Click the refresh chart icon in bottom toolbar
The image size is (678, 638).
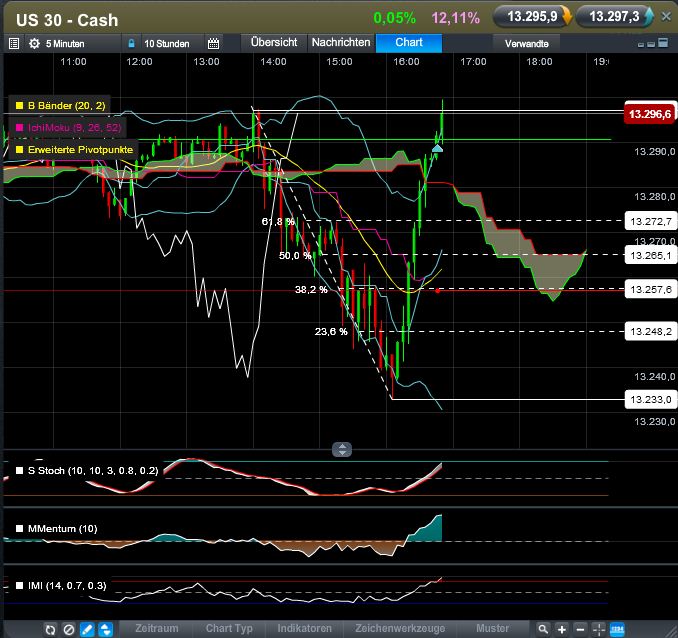pos(50,629)
